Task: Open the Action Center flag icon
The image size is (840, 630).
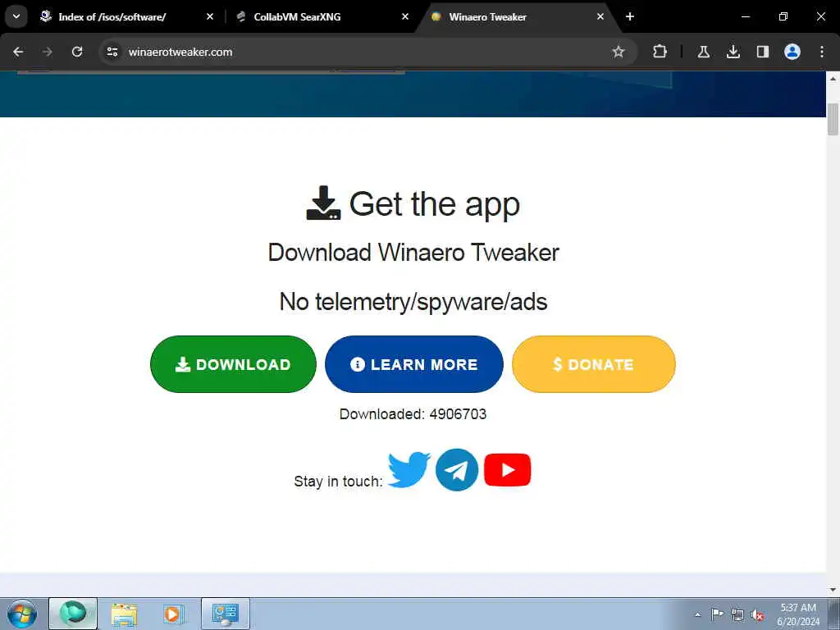Action: (x=717, y=614)
